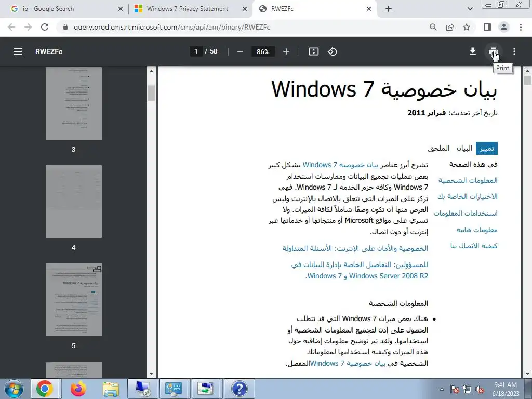532x399 pixels.
Task: Open PDF viewer more actions menu
Action: tap(514, 51)
